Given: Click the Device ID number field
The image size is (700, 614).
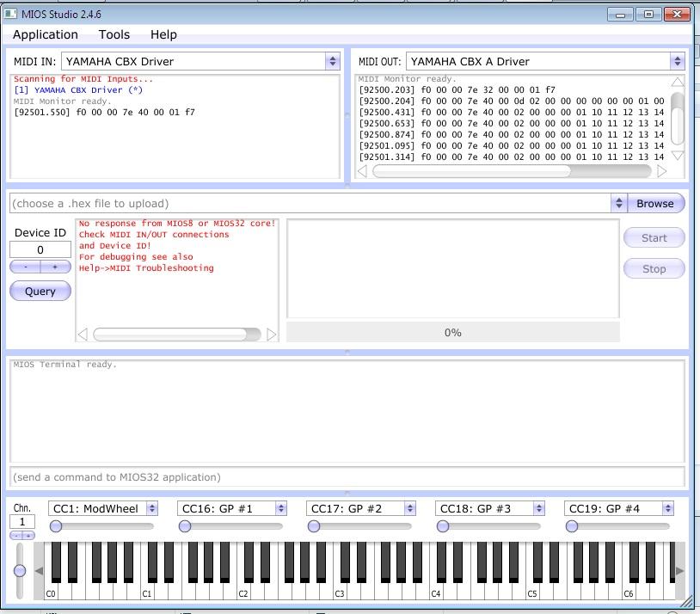Looking at the screenshot, I should click(40, 249).
